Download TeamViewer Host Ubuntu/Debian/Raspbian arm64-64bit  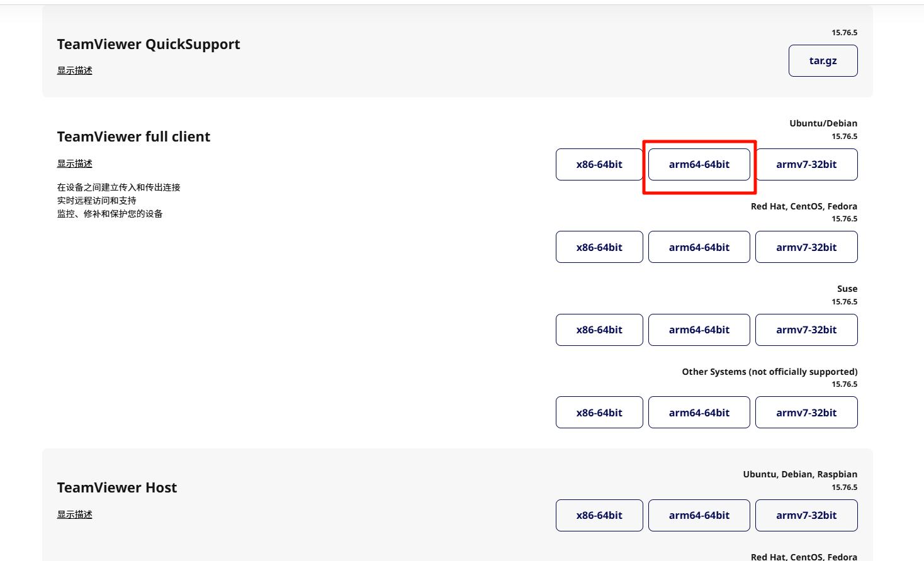tap(699, 516)
